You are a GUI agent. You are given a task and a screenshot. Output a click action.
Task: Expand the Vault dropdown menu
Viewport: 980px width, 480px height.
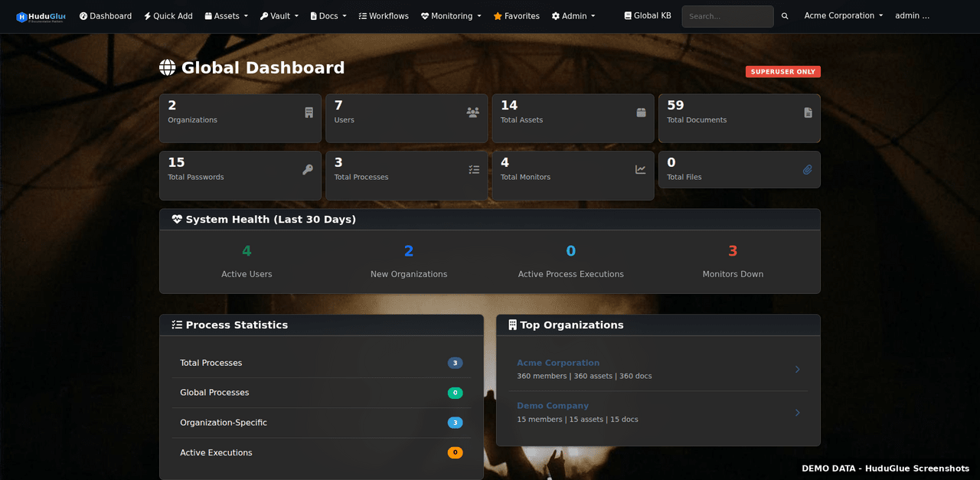tap(279, 16)
